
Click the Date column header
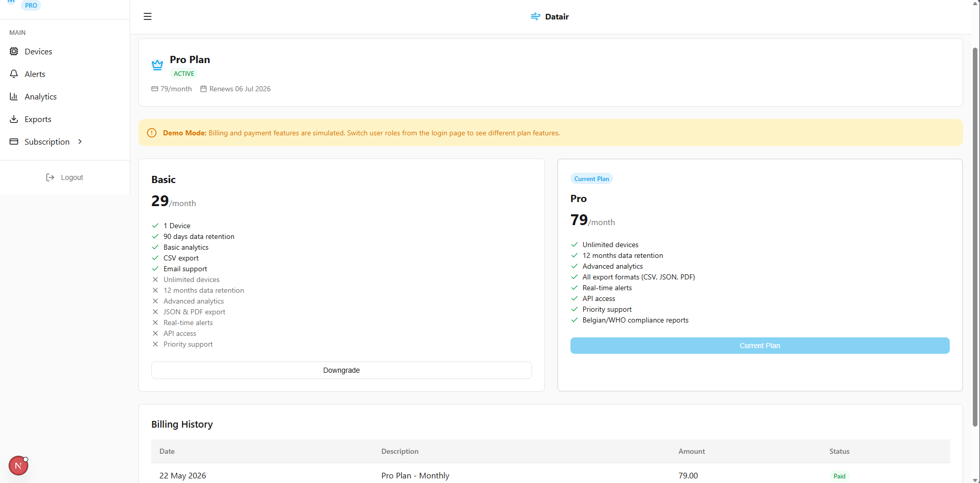[x=167, y=451]
